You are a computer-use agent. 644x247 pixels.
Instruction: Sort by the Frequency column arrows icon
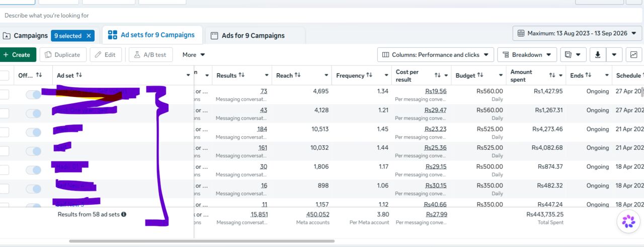pyautogui.click(x=369, y=75)
